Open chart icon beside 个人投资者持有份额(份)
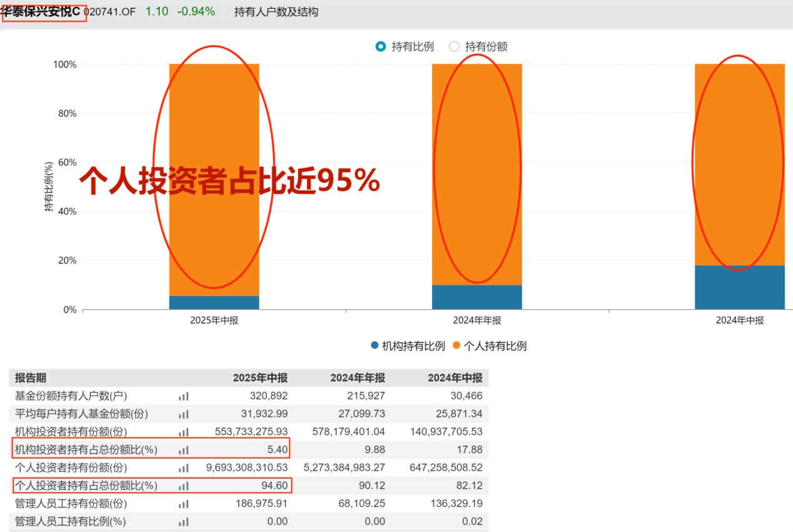Image resolution: width=793 pixels, height=532 pixels. click(183, 468)
